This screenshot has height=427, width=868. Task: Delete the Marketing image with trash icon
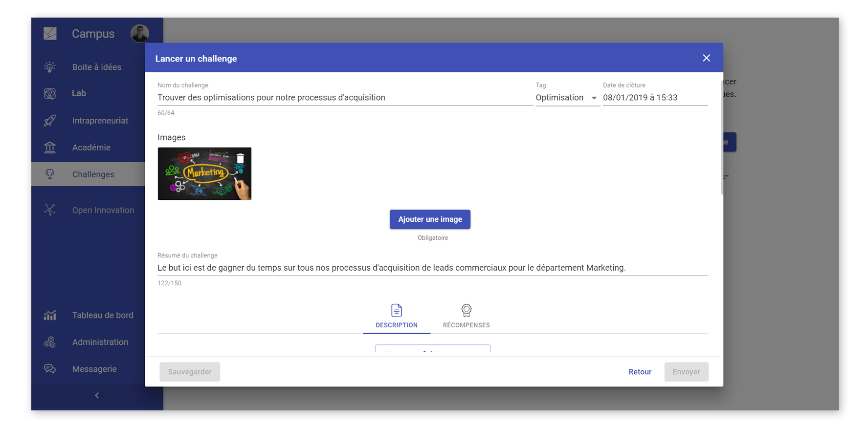click(x=240, y=159)
